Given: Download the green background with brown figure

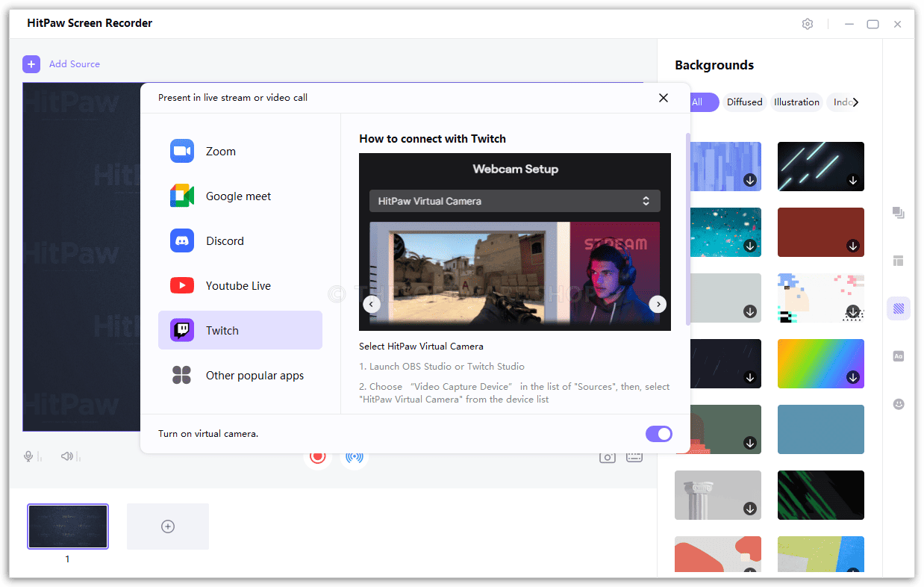Looking at the screenshot, I should (x=750, y=443).
